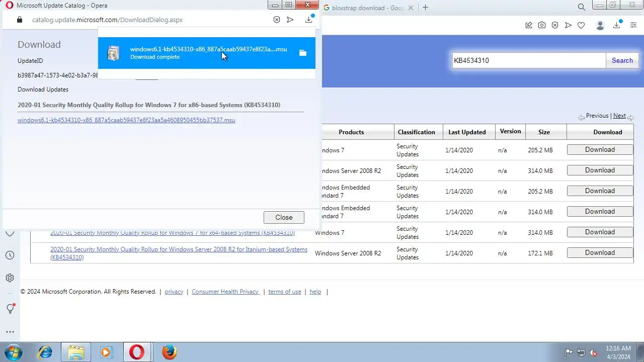Viewport: 644px width, 362px height.
Task: Click the catalog Search button
Action: pyautogui.click(x=622, y=60)
